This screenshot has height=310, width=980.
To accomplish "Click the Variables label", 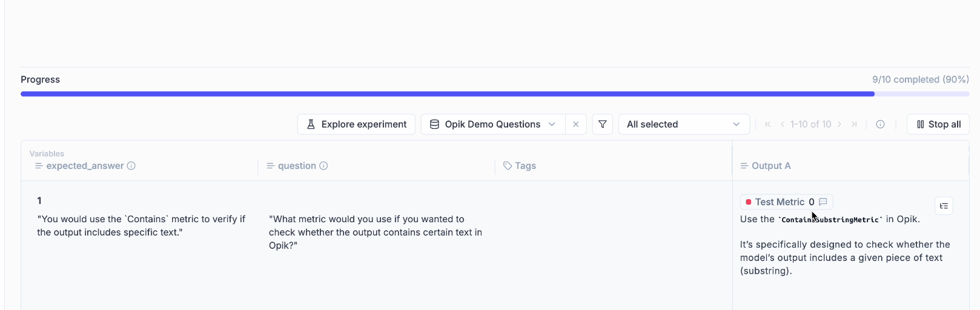I will (47, 154).
